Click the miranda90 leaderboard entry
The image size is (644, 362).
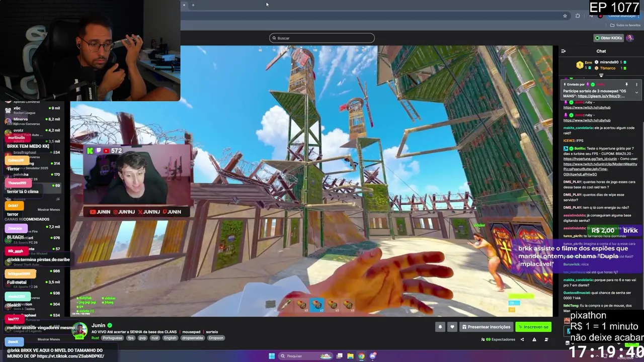610,62
